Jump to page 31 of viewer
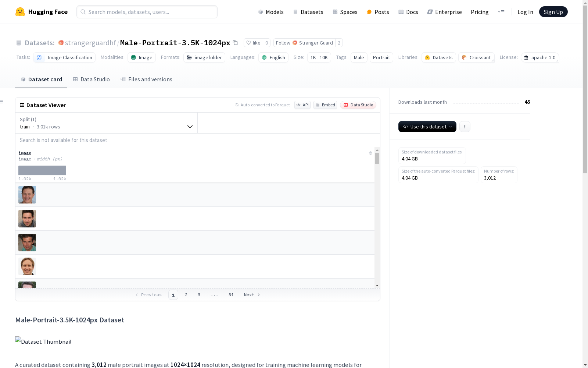The image size is (588, 368). 231,295
